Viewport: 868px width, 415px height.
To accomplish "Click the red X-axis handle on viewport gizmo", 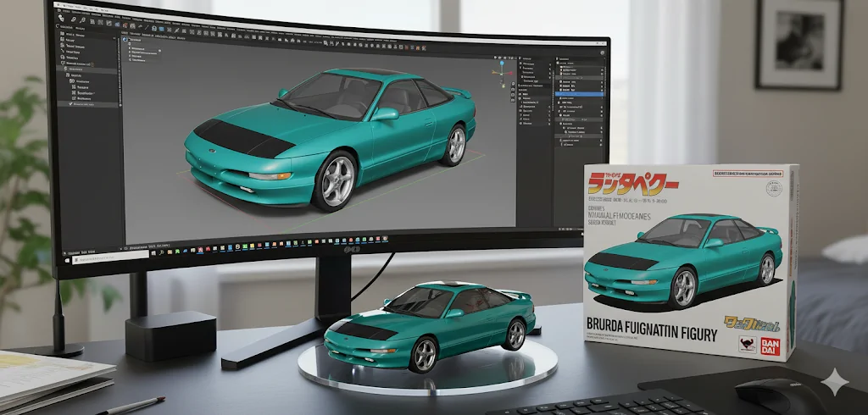I will (x=511, y=73).
